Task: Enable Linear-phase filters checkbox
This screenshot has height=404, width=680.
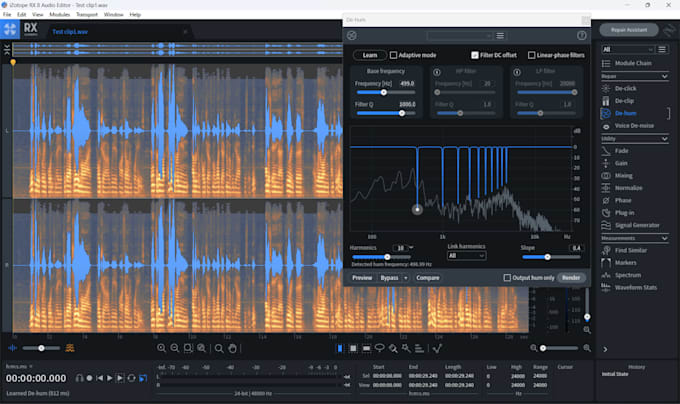Action: [x=531, y=55]
